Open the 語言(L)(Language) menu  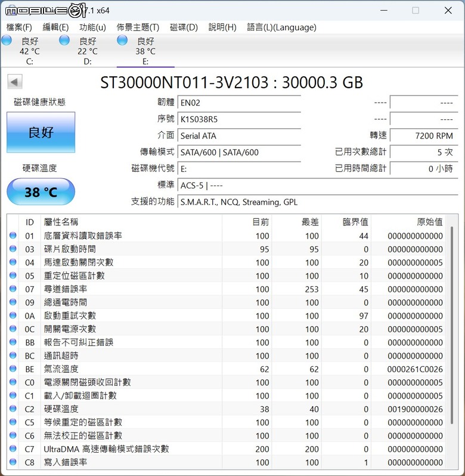(281, 27)
